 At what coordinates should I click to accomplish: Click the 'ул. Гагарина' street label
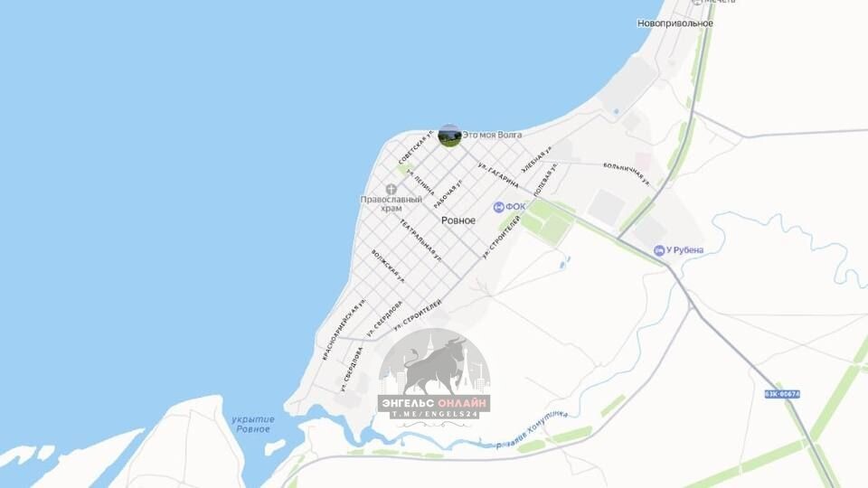coord(498,174)
